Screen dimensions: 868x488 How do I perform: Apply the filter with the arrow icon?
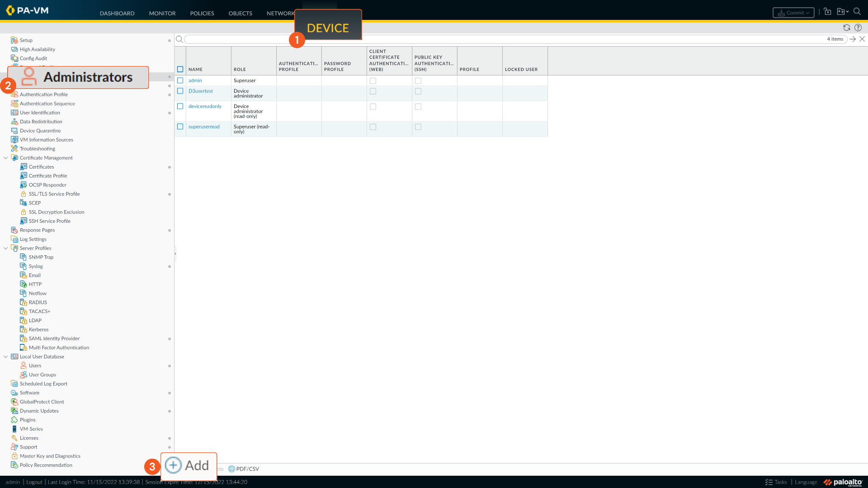click(853, 39)
